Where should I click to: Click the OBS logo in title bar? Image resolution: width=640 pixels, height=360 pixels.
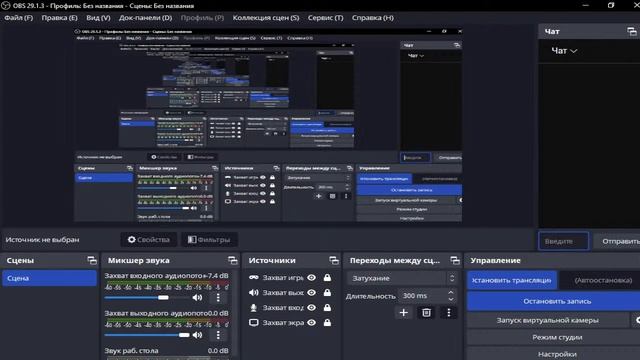(x=6, y=6)
